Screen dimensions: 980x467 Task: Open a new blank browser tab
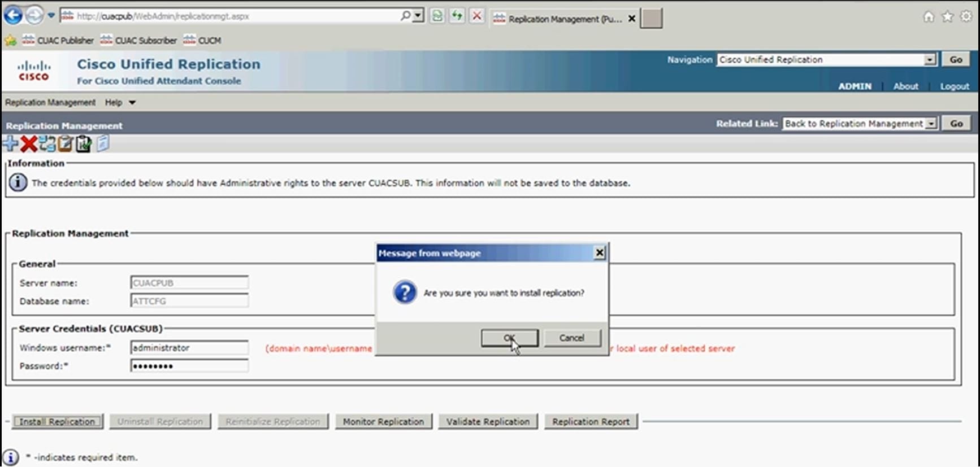coord(651,19)
